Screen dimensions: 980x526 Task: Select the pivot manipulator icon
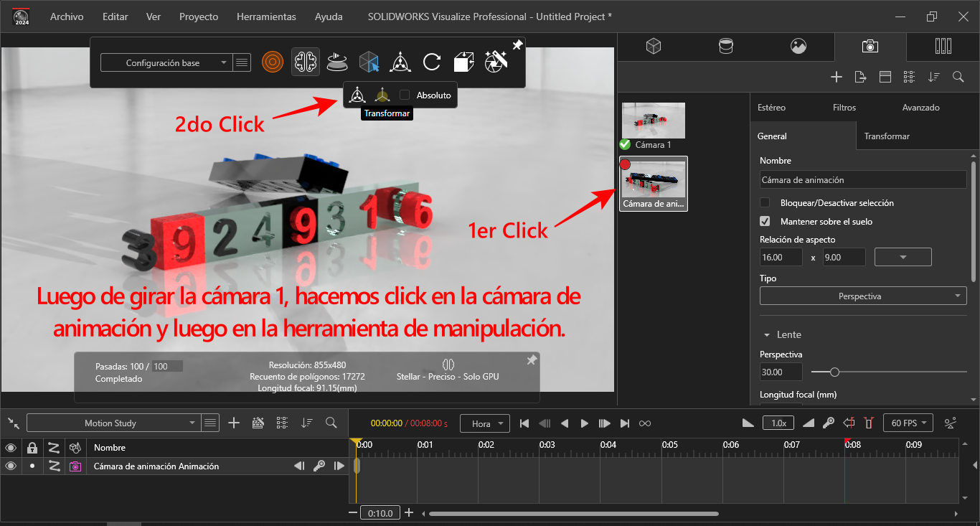[x=382, y=95]
